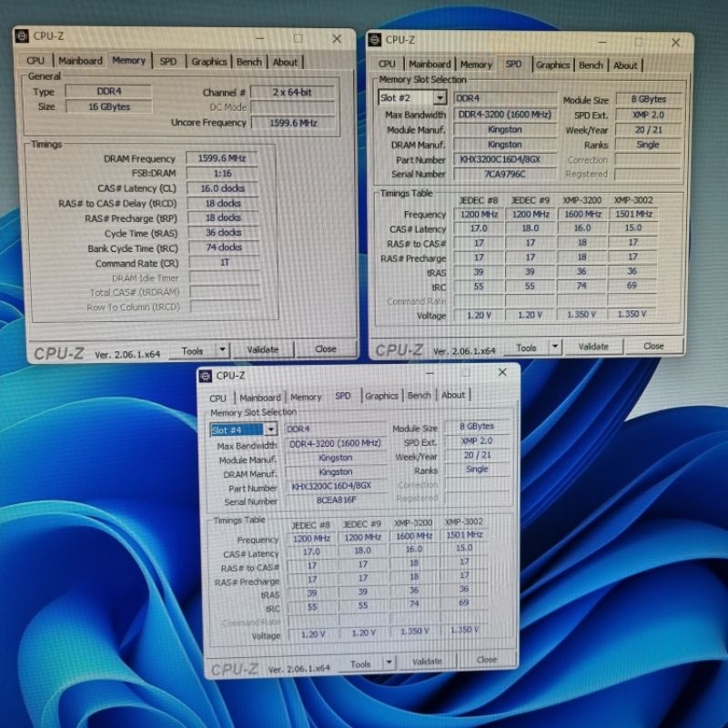Click the Close button in the Memory window footer

pyautogui.click(x=325, y=349)
